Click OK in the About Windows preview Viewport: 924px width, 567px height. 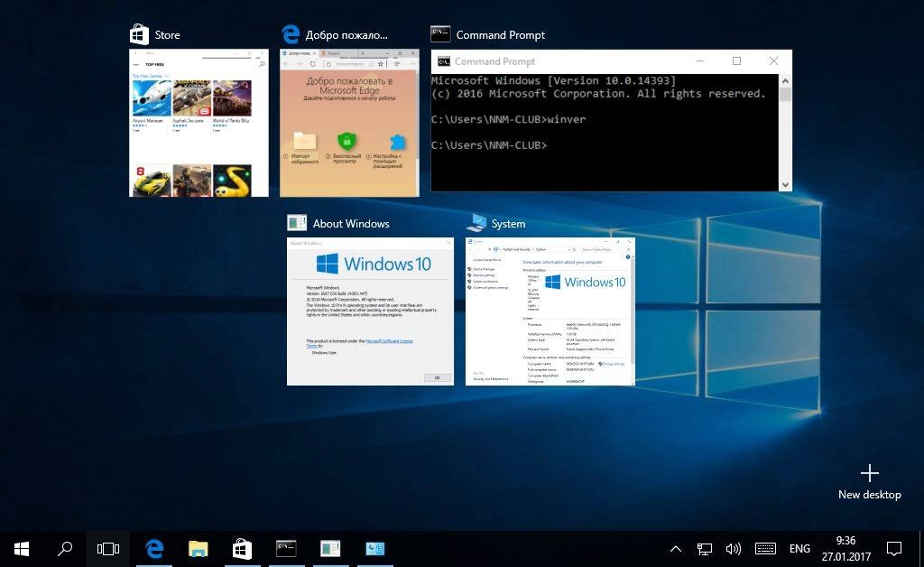(438, 377)
